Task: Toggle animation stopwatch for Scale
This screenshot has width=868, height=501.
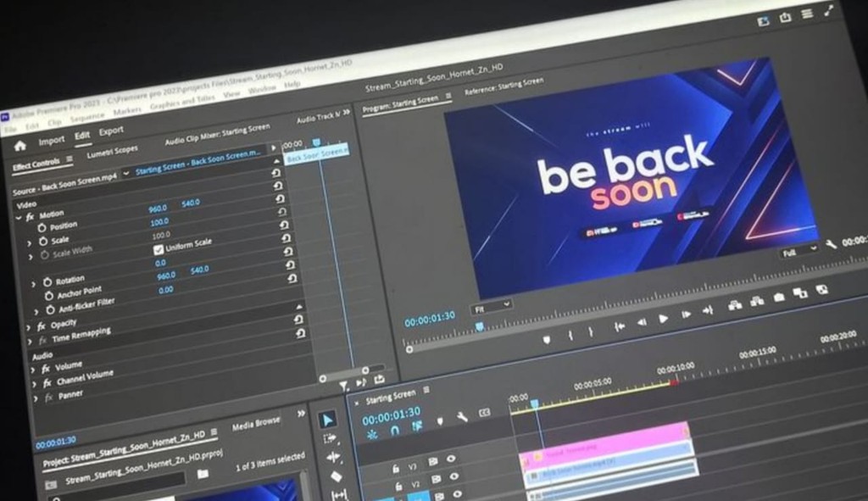Action: click(43, 242)
